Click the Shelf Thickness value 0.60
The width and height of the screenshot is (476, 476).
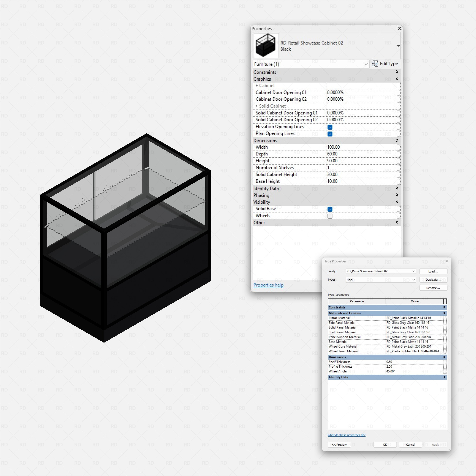click(389, 362)
